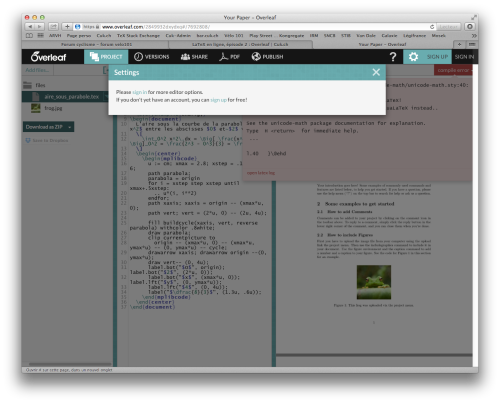Click the downloads icon beside the Lecteur button

(x=470, y=27)
